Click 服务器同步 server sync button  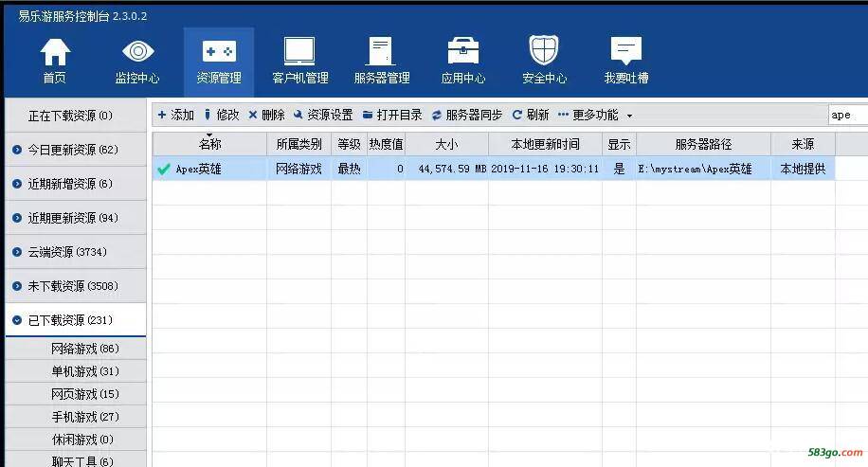click(x=466, y=115)
